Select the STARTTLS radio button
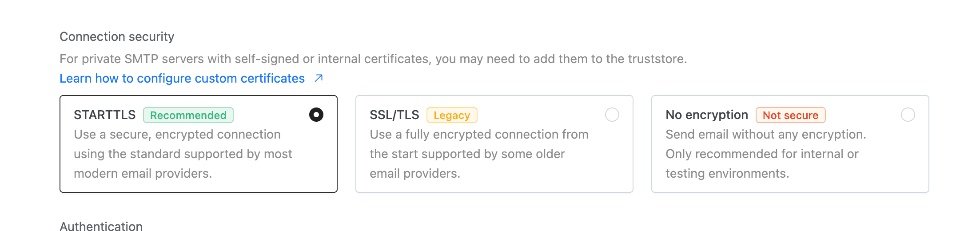 coord(316,115)
